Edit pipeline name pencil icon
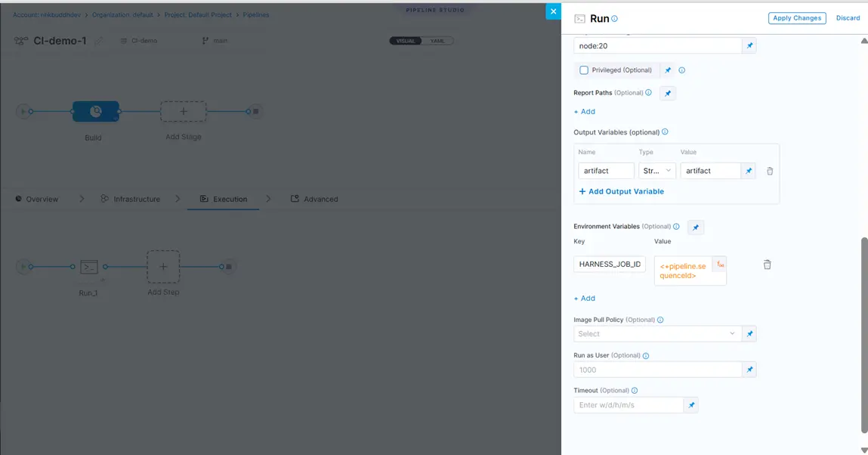The height and width of the screenshot is (455, 868). coord(98,41)
